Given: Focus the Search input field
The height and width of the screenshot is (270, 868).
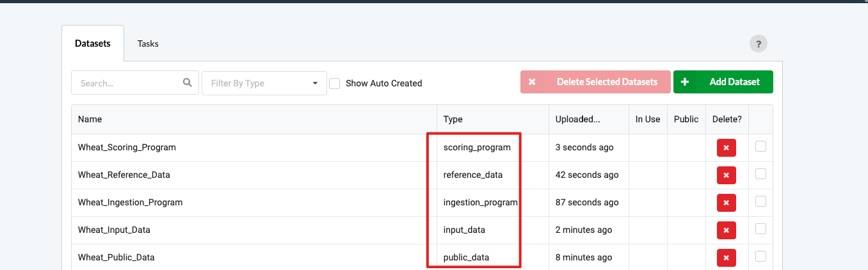Looking at the screenshot, I should 126,83.
